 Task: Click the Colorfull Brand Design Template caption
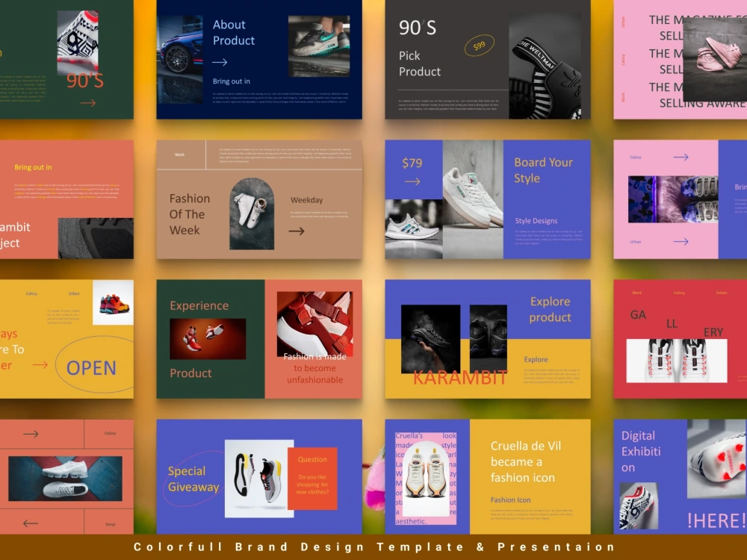point(374,547)
